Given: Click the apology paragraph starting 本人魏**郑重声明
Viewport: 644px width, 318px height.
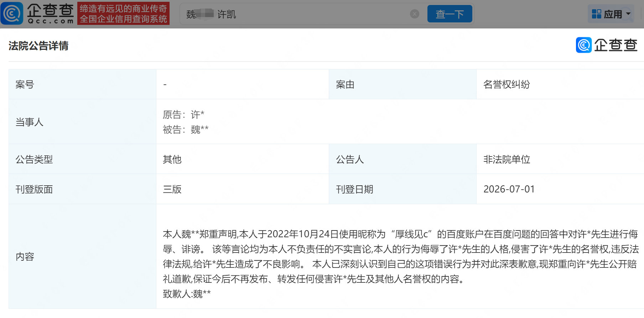Looking at the screenshot, I should coord(401,256).
